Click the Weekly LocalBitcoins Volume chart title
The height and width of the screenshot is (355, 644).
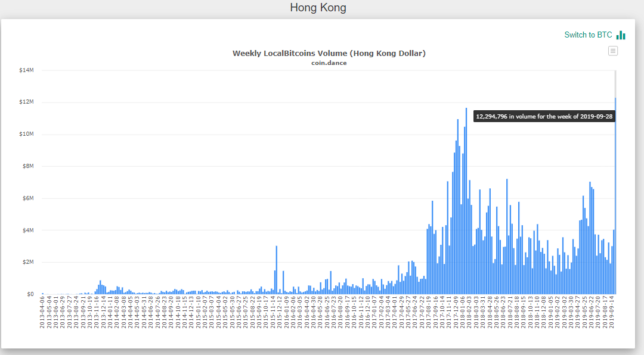tap(329, 54)
